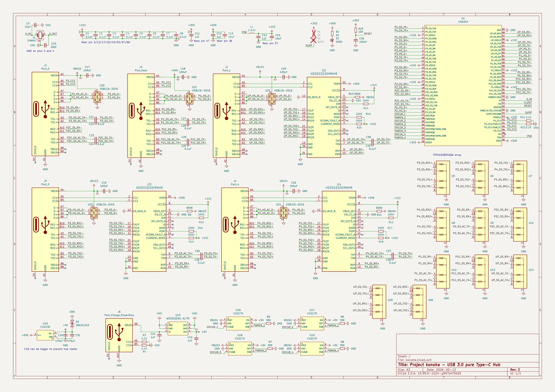555x392 pixels.
Task: Click the U10 WS3202E61-6/TR symbol
Action: point(178,328)
